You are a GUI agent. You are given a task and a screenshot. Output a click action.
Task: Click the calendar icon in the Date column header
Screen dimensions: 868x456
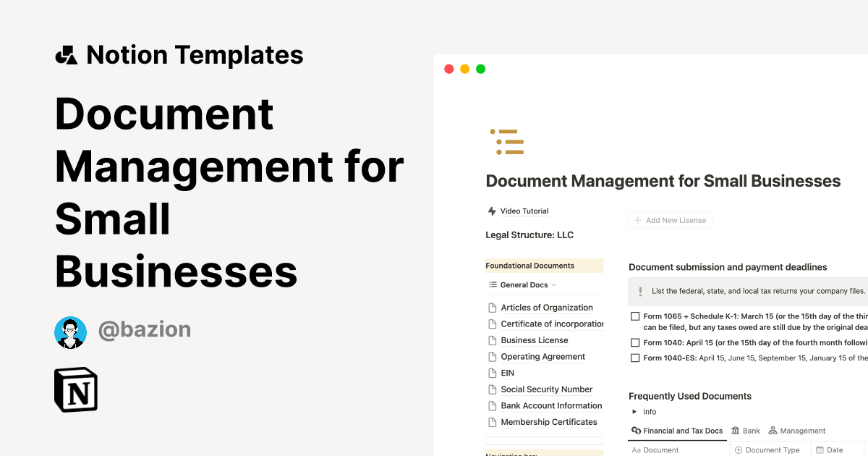[821, 449]
